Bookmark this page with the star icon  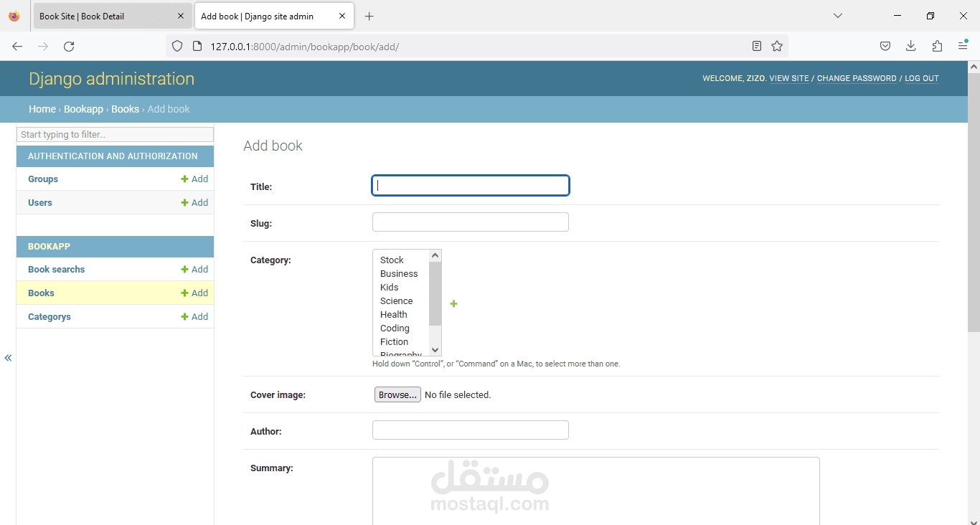point(777,46)
